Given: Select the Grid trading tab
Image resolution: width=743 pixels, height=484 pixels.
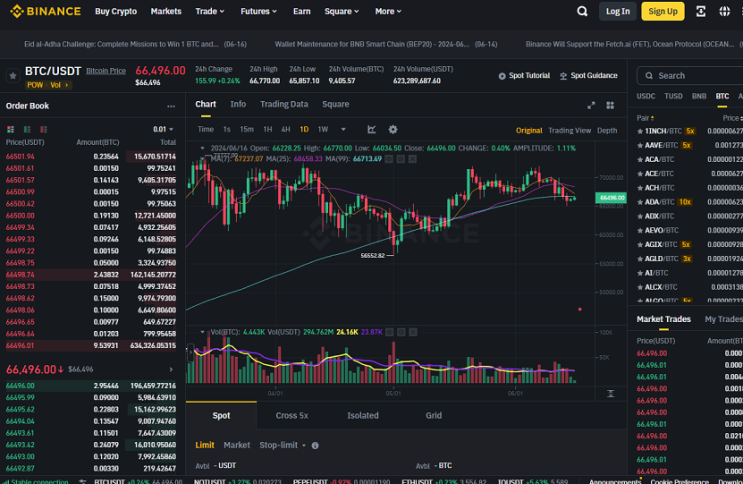Looking at the screenshot, I should point(434,416).
